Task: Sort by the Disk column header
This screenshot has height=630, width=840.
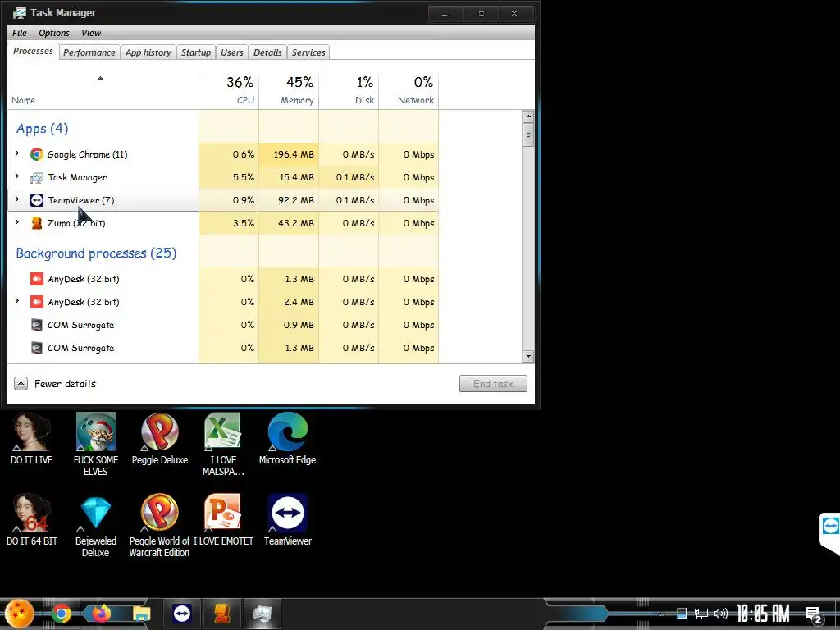Action: (x=349, y=90)
